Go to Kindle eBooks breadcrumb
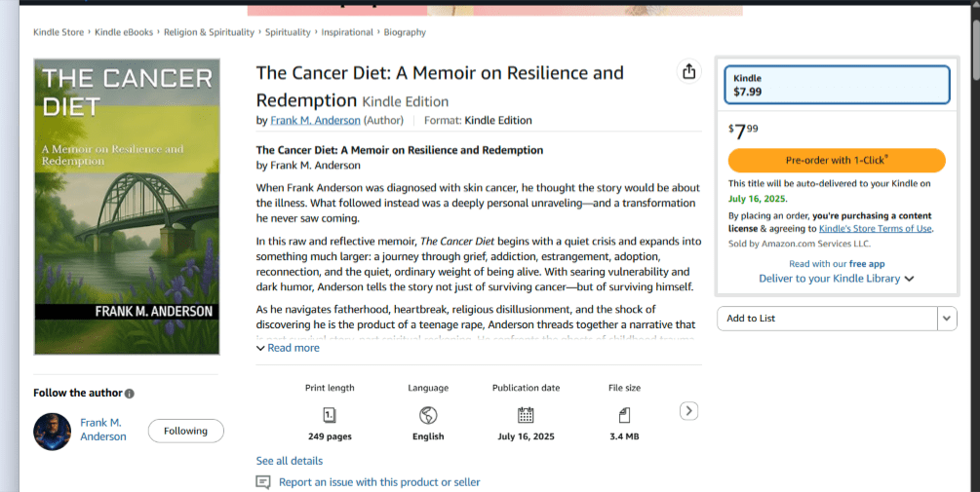This screenshot has height=492, width=980. [x=124, y=32]
